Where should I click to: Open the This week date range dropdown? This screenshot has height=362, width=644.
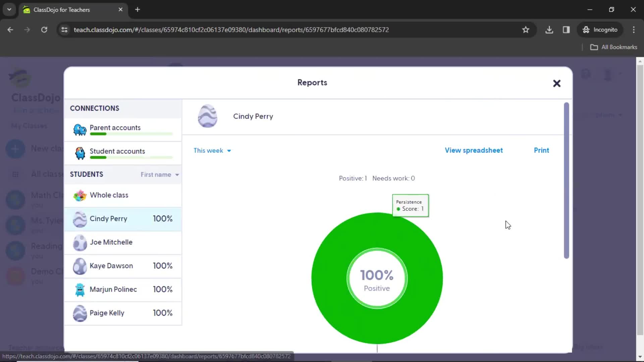tap(212, 150)
